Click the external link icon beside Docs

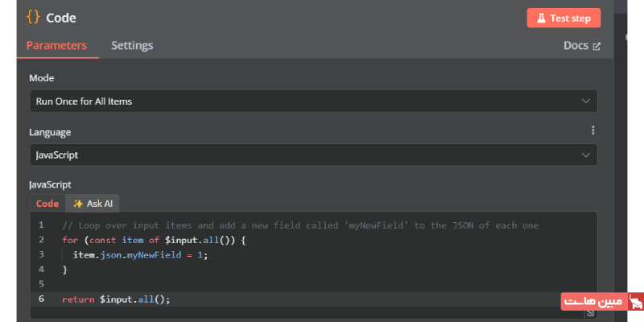click(x=597, y=46)
